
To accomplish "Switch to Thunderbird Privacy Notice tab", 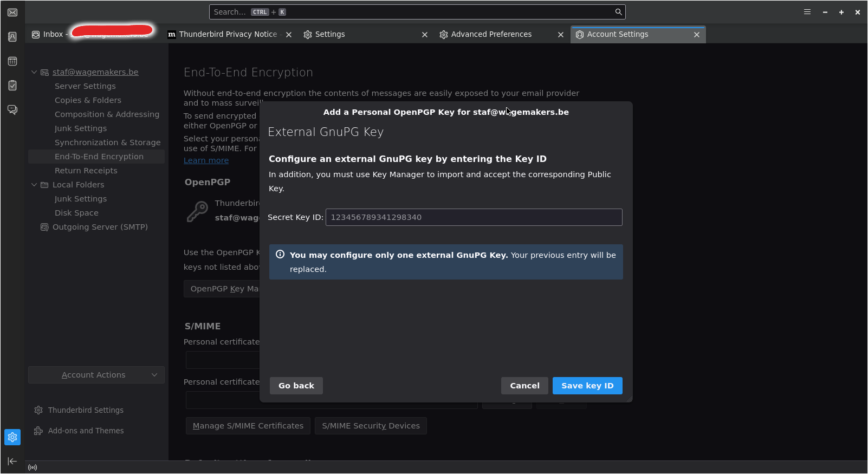I will 228,34.
